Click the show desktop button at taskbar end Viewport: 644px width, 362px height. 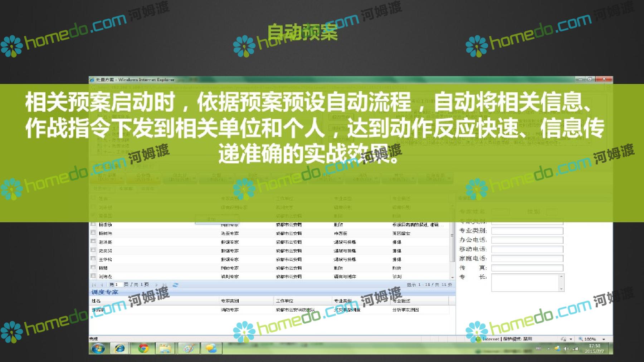tap(611, 348)
